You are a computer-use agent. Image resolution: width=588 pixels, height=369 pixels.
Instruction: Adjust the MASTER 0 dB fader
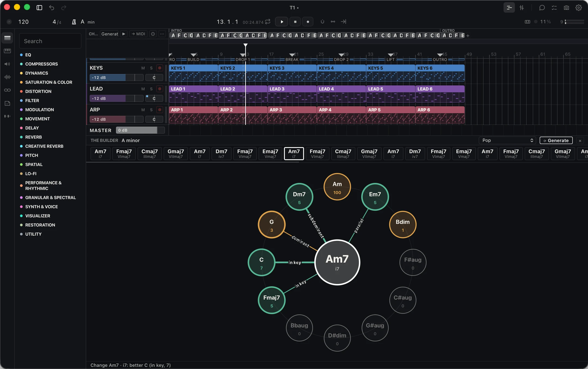click(x=140, y=130)
